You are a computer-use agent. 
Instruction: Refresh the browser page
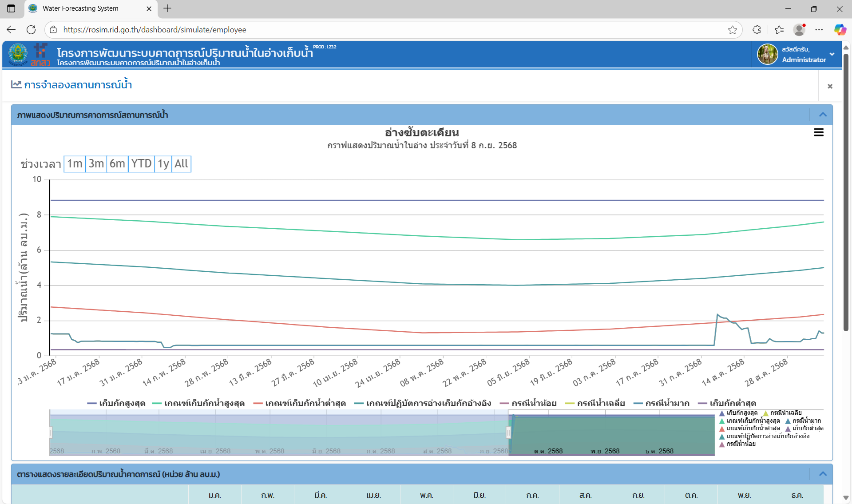pyautogui.click(x=31, y=30)
